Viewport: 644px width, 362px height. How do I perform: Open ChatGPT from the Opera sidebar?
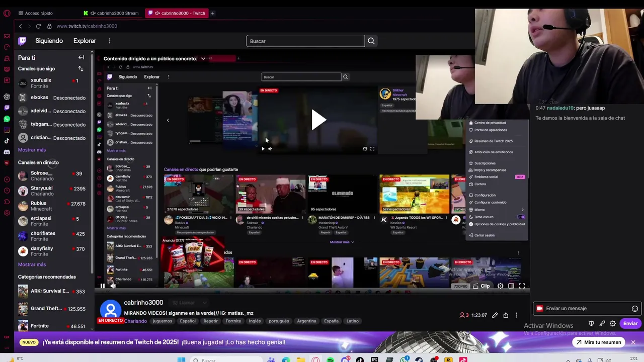pyautogui.click(x=7, y=97)
